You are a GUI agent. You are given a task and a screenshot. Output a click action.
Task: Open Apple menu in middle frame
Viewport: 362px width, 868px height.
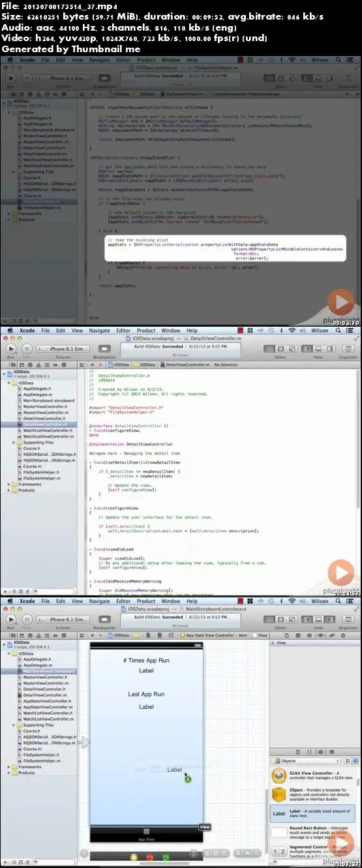coord(8,331)
